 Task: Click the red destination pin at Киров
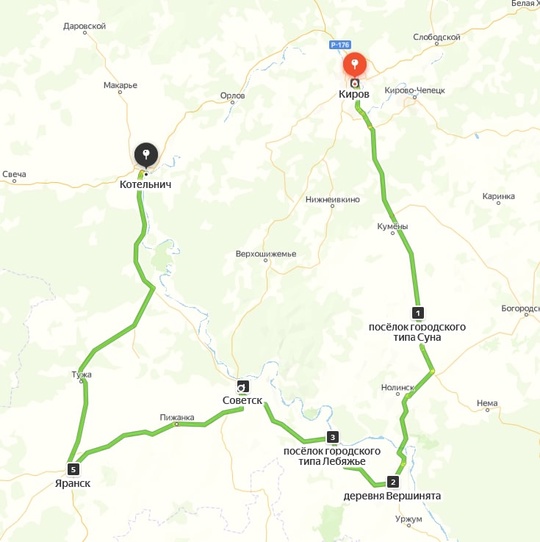354,65
